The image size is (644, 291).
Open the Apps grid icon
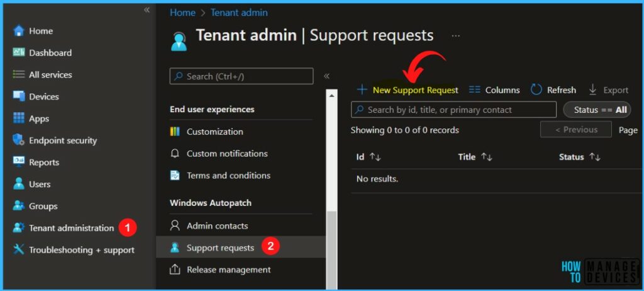click(19, 118)
